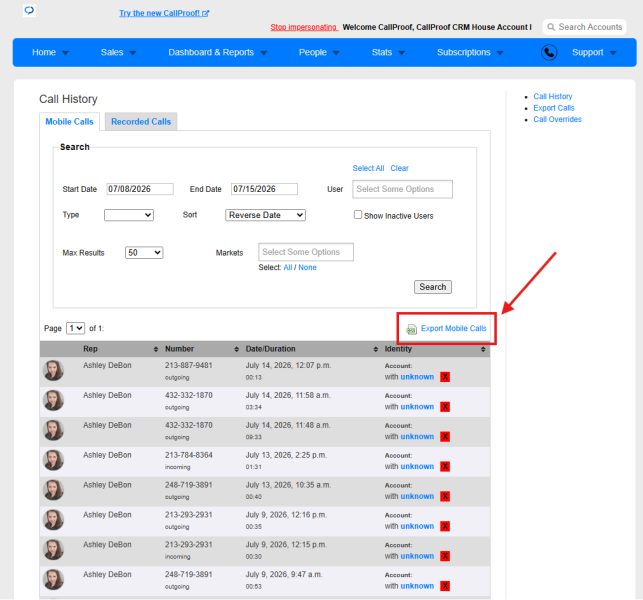
Task: Click Ashley DeBon avatar in first row
Action: 53,370
